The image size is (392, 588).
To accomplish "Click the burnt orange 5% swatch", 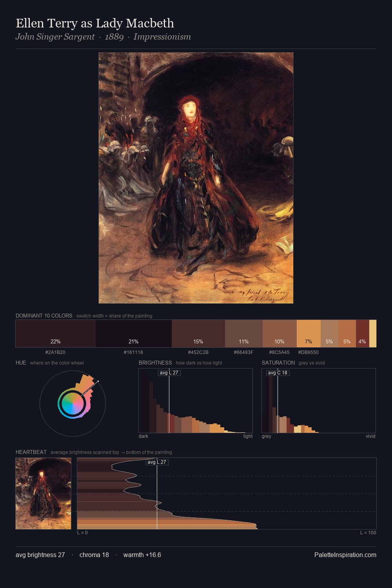I will 347,334.
